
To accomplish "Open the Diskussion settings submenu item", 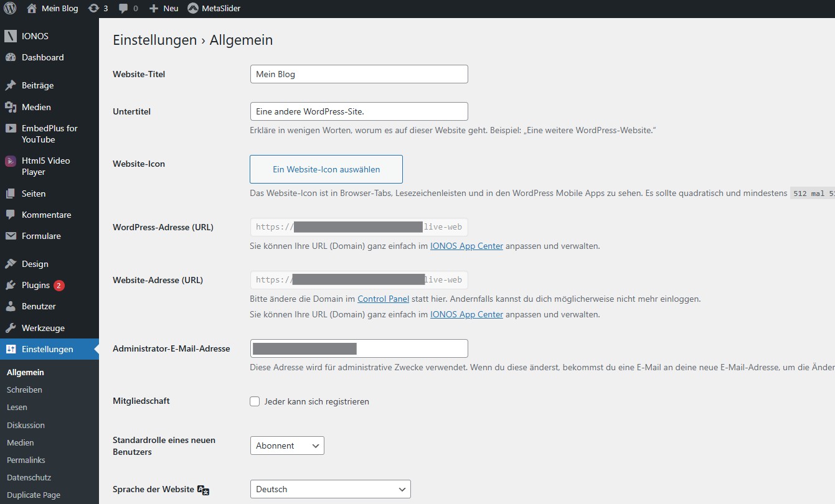I will [26, 425].
